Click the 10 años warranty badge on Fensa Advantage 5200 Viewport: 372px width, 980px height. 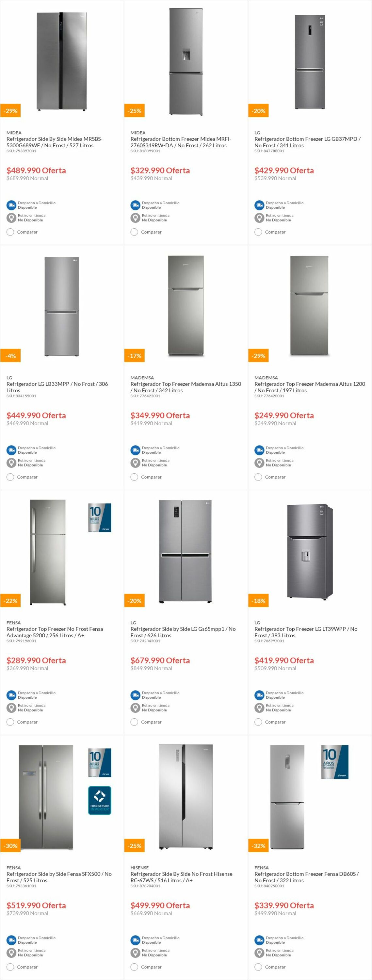[x=100, y=517]
